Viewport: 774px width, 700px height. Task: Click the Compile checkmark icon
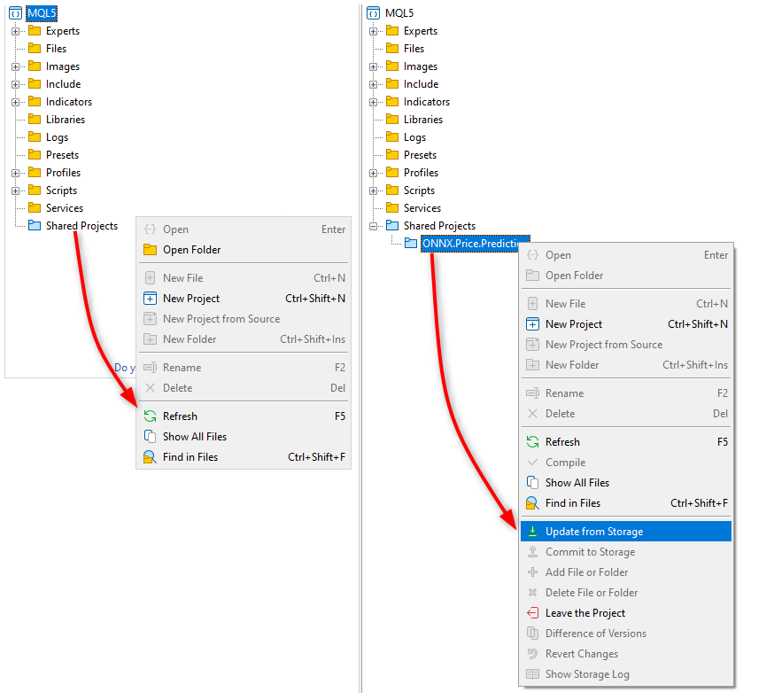pos(532,463)
